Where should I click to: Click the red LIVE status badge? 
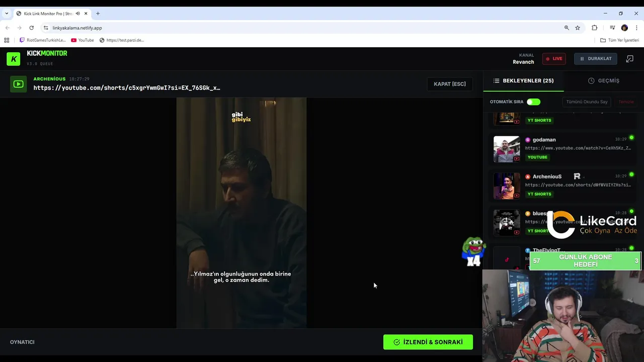[x=554, y=59]
